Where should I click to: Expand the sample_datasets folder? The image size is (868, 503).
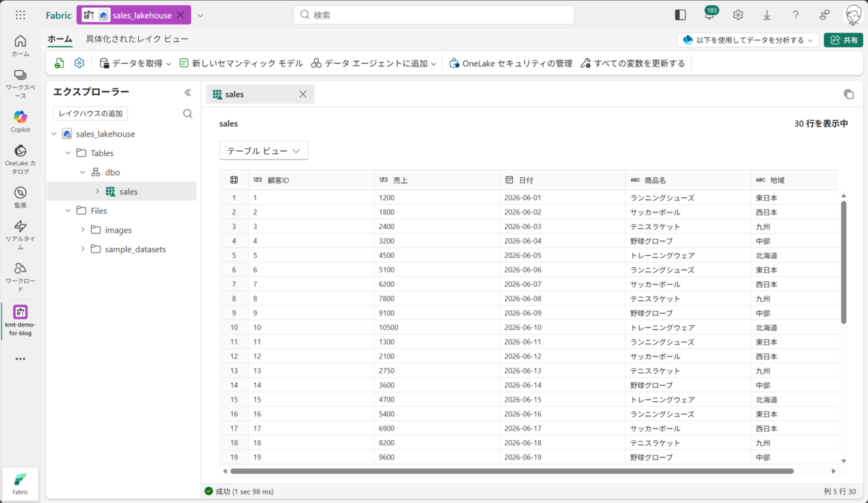(83, 249)
